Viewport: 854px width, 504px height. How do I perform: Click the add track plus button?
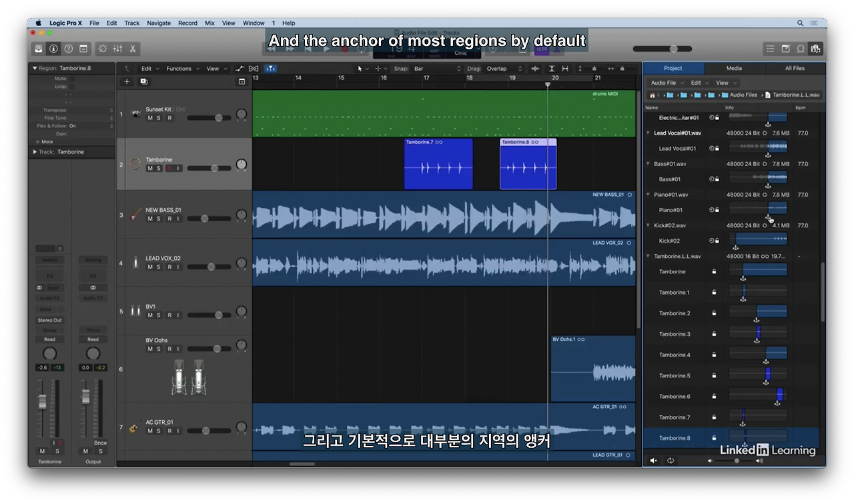[x=127, y=81]
